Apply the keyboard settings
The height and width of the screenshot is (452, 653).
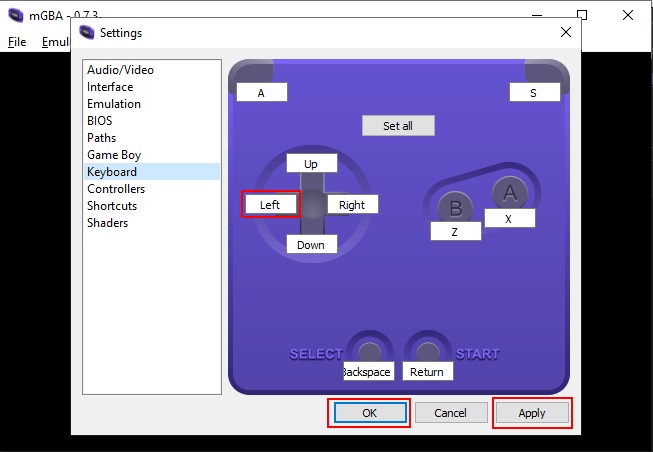pos(532,413)
